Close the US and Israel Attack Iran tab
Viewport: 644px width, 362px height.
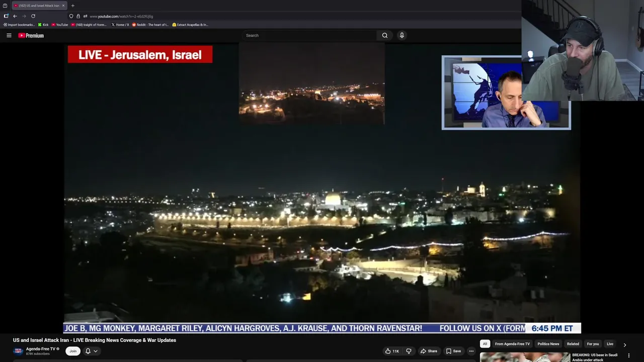coord(63,6)
